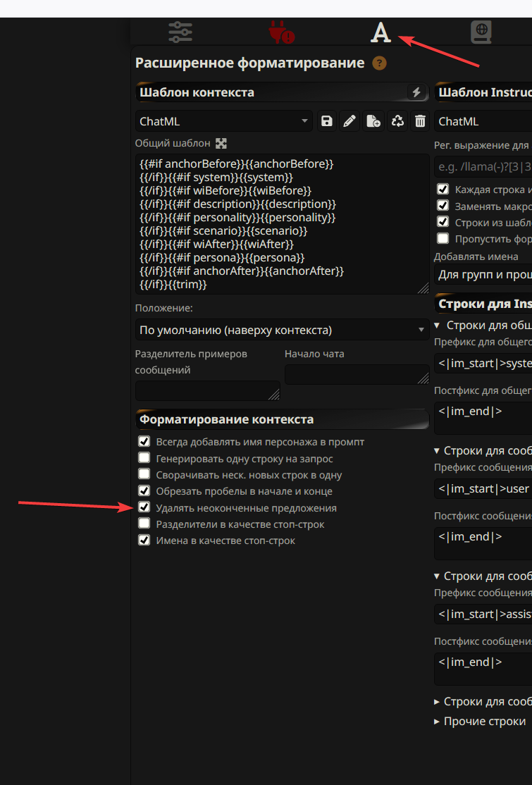Enable Генерировать одну строку на запрос
Image resolution: width=532 pixels, height=785 pixels.
pos(144,458)
